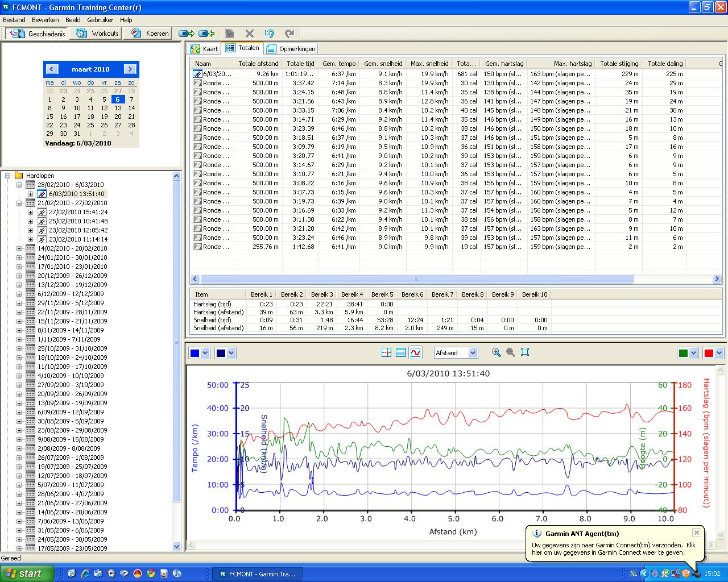Viewport: 728px width, 582px height.
Task: Click the blue undo arrow icon
Action: (269, 34)
